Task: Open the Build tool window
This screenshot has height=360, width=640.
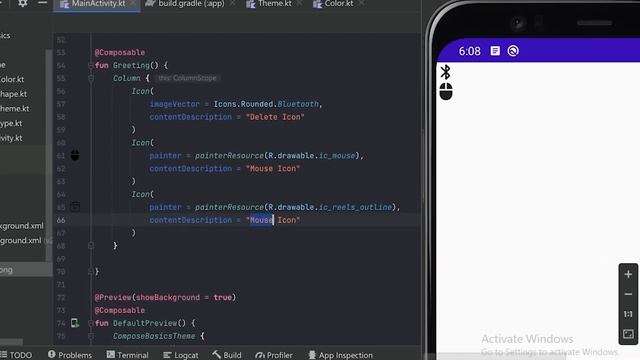Action: click(227, 355)
